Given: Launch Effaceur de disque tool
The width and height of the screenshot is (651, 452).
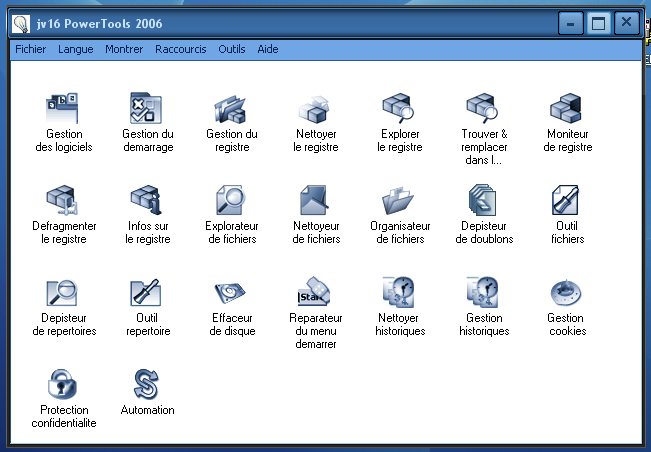Looking at the screenshot, I should [232, 294].
